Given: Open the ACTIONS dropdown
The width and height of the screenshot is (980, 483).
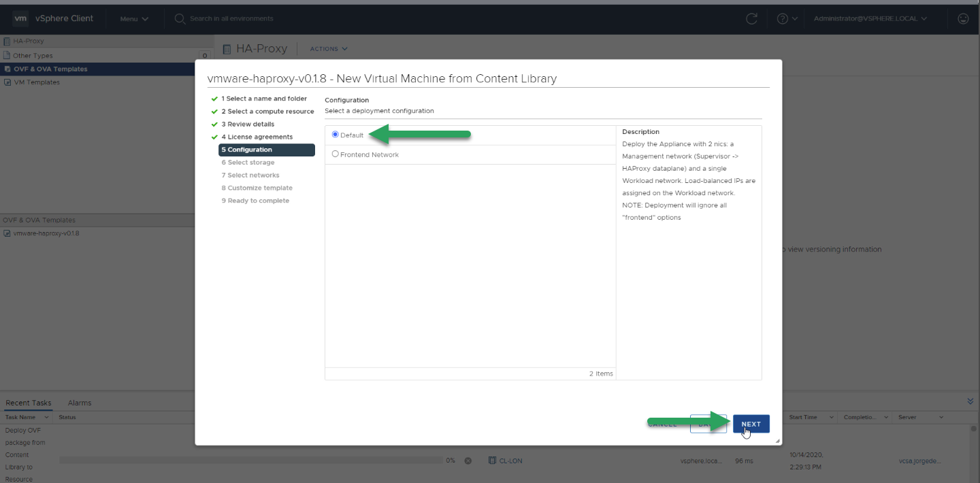Looking at the screenshot, I should click(x=329, y=49).
